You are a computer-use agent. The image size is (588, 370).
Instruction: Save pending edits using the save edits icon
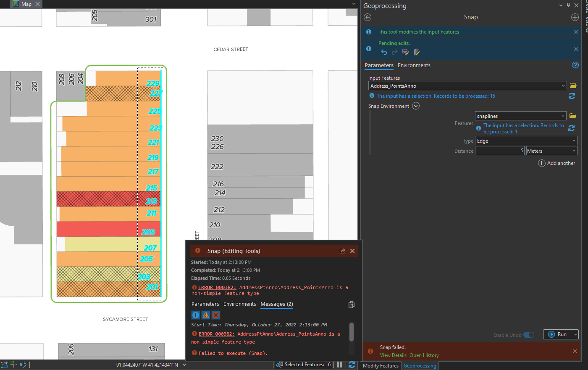click(x=405, y=52)
